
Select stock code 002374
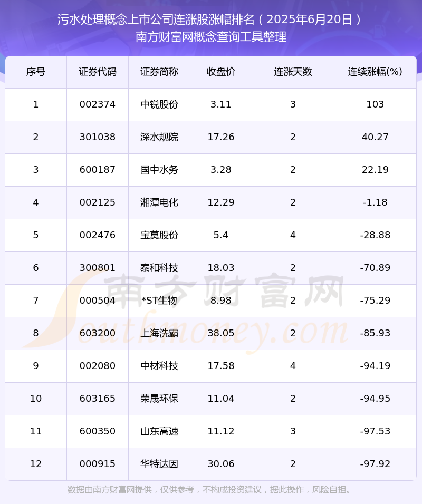pyautogui.click(x=98, y=104)
